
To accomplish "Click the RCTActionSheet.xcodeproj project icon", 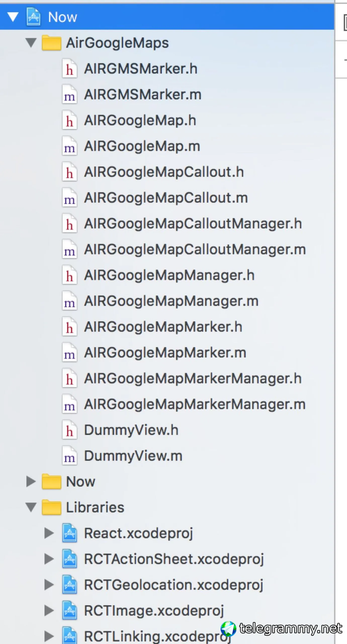I will point(69,559).
